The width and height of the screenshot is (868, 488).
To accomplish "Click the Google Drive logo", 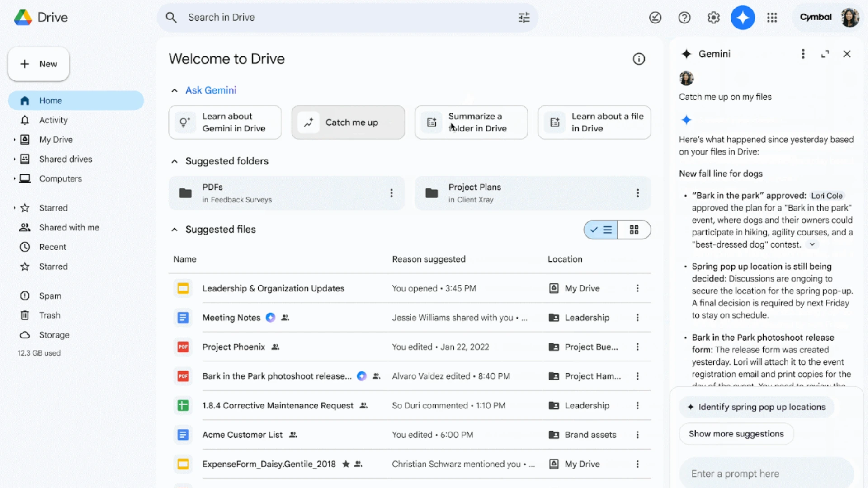I will coord(23,18).
